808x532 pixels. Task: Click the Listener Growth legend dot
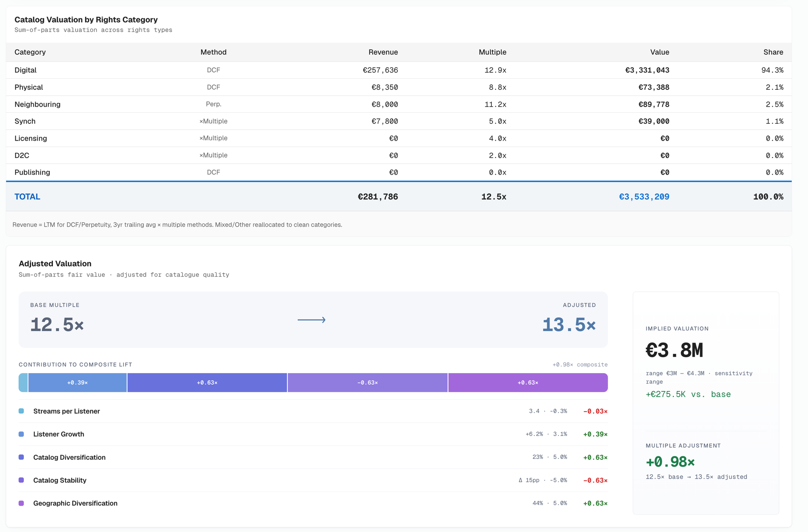pyautogui.click(x=21, y=434)
